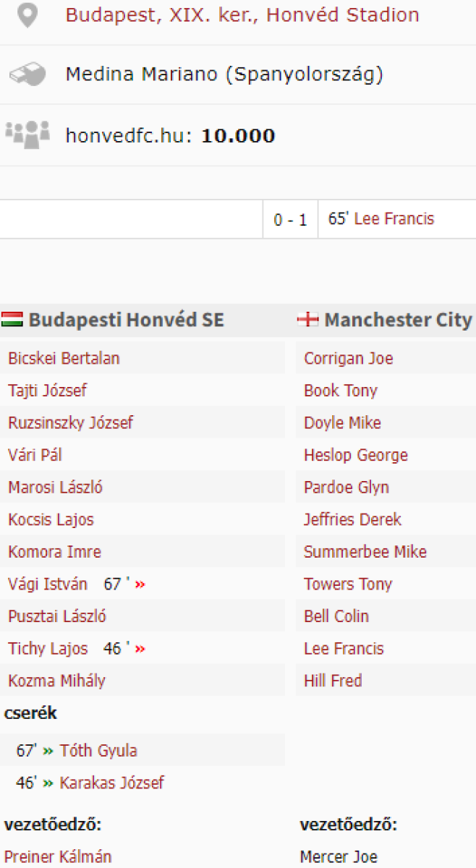Screen dimensions: 476x868
Task: Click Bell Colin in the lineup
Action: 336,616
